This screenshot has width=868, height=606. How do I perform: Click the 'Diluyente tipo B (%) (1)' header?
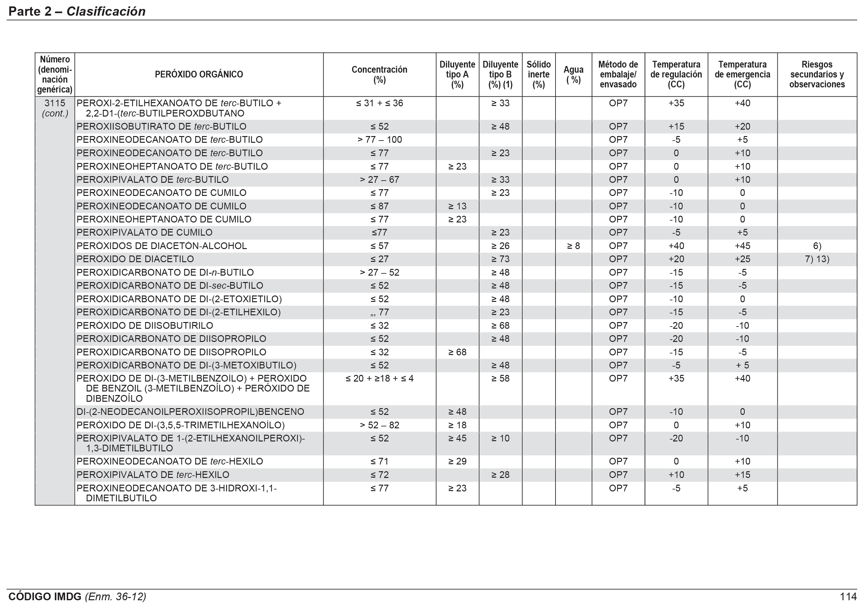(x=500, y=75)
